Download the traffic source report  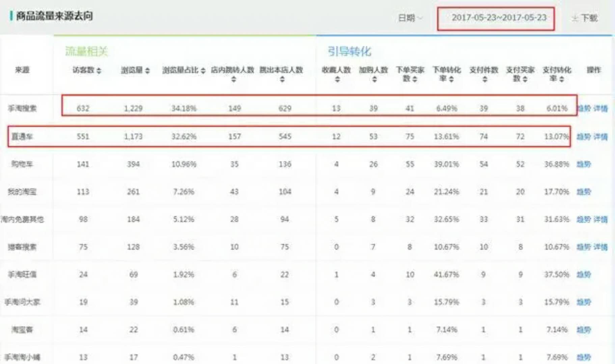(x=585, y=18)
